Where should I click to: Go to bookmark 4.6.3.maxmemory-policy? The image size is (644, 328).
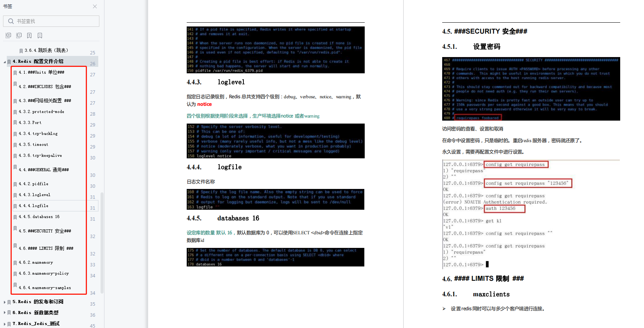pos(44,273)
